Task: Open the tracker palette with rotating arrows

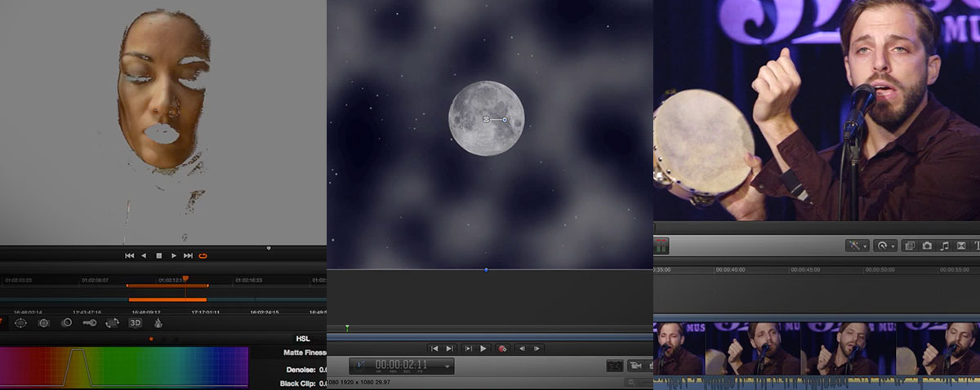Action: (113, 322)
